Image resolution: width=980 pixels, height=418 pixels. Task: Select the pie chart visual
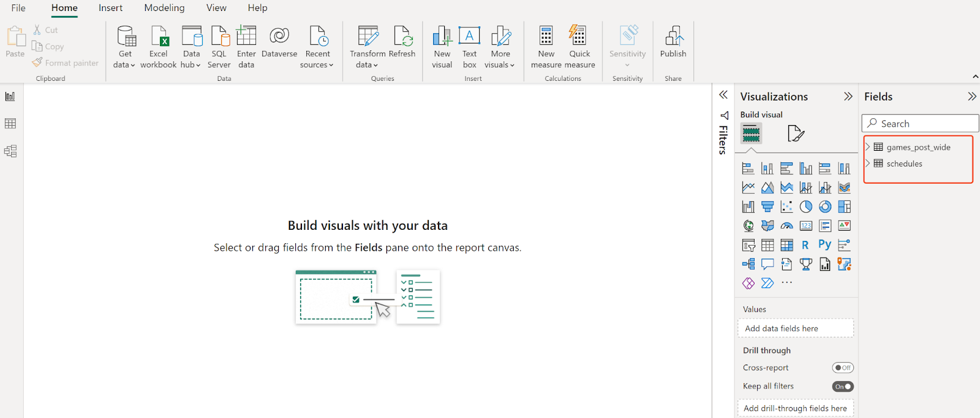806,207
